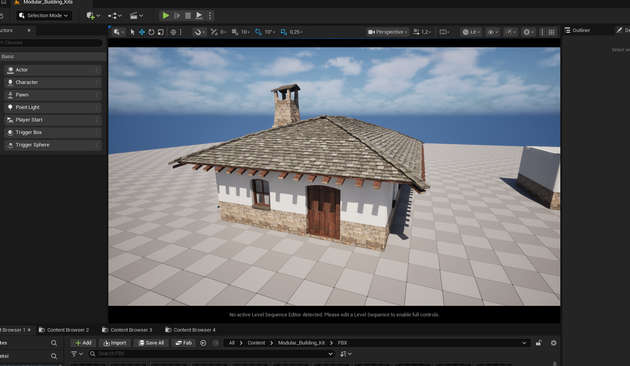Image resolution: width=630 pixels, height=366 pixels.
Task: Activate the Select objects arrow tool
Action: (x=133, y=32)
